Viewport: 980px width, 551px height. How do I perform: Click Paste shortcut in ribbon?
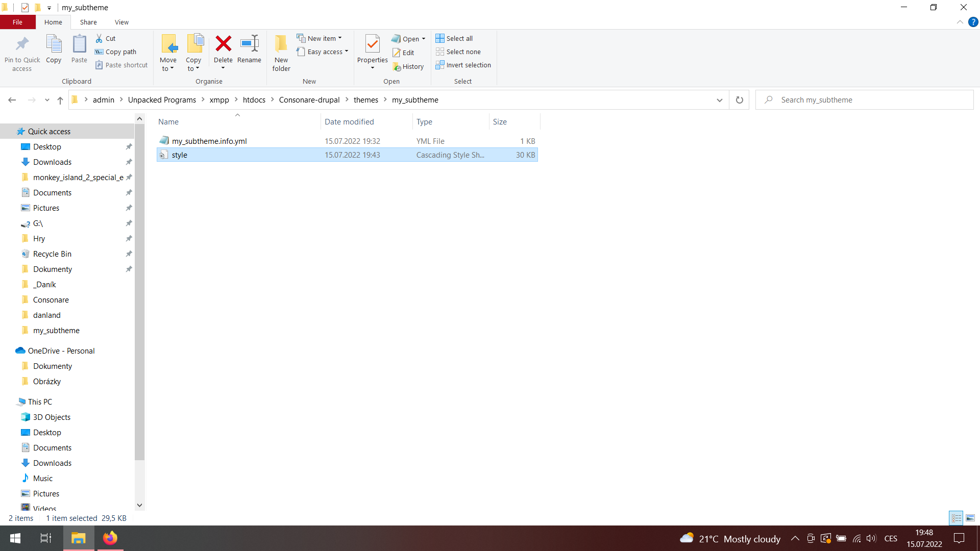(x=121, y=65)
